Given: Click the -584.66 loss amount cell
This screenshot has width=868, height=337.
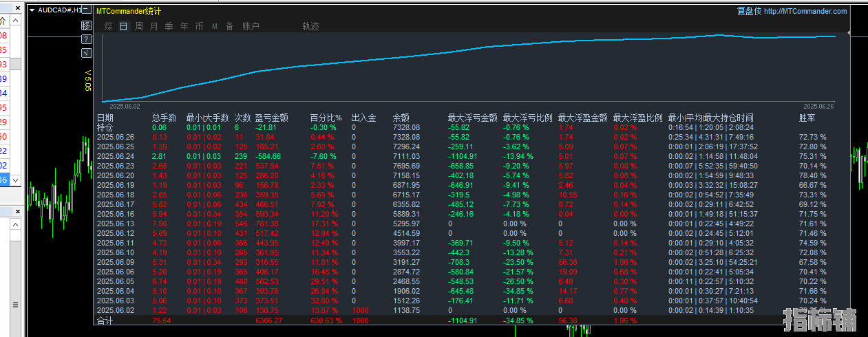Looking at the screenshot, I should pyautogui.click(x=268, y=156).
